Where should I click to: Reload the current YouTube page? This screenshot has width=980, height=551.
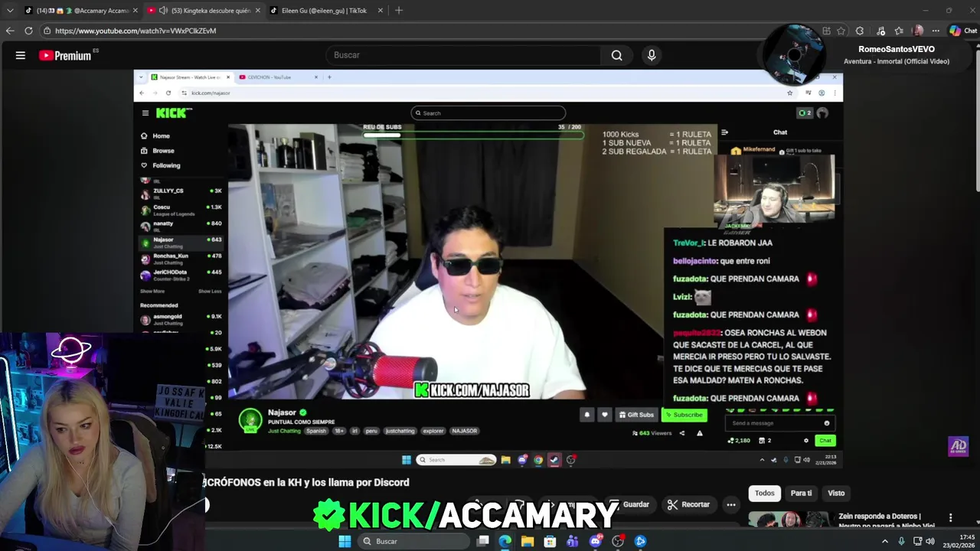(28, 31)
